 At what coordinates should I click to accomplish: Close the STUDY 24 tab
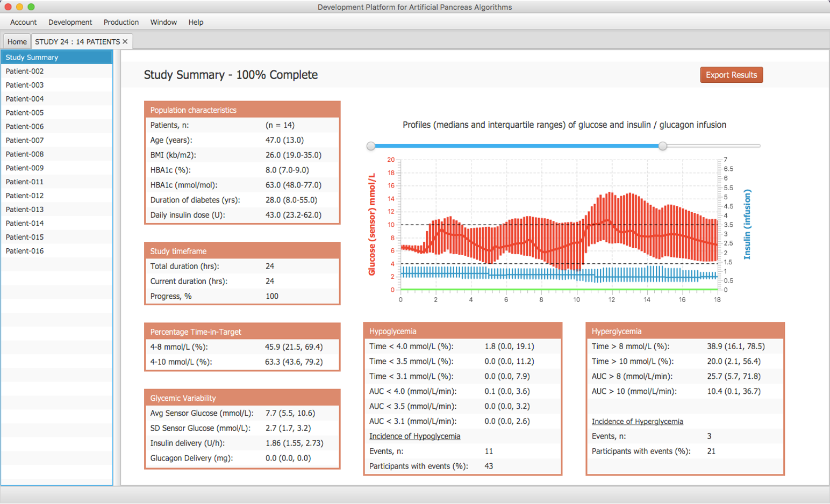[125, 41]
